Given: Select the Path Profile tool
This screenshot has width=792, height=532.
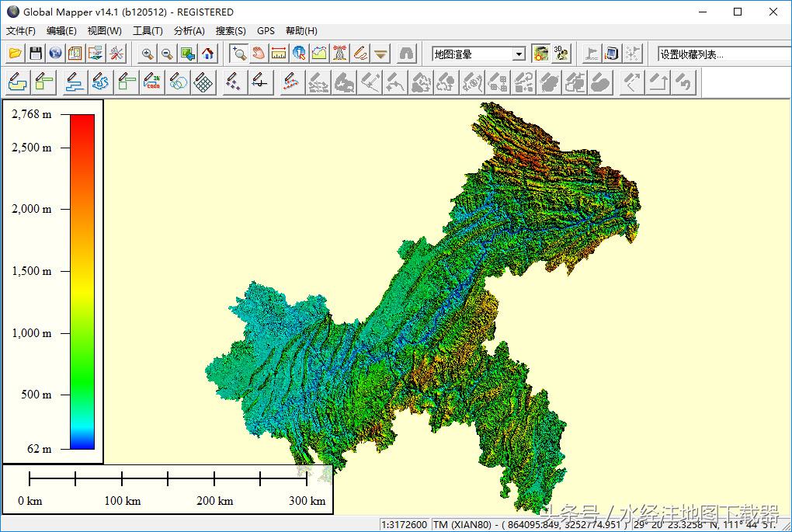Looking at the screenshot, I should (x=319, y=54).
